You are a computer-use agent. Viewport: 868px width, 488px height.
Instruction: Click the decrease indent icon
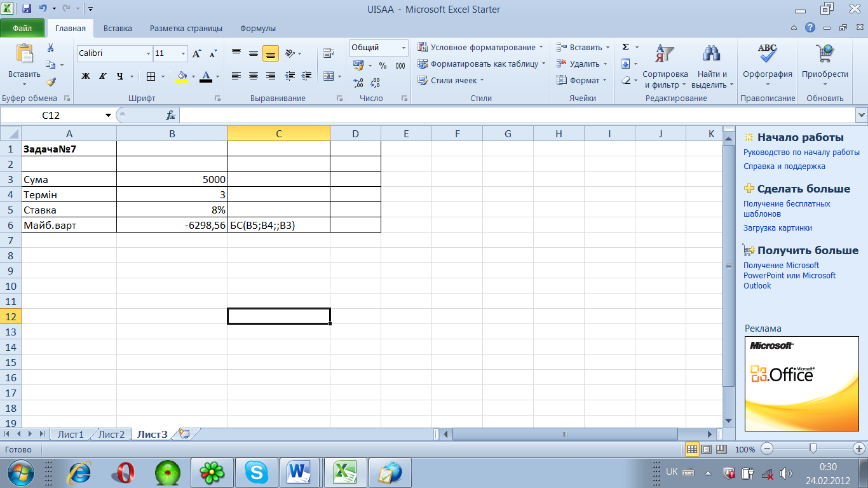(x=290, y=76)
